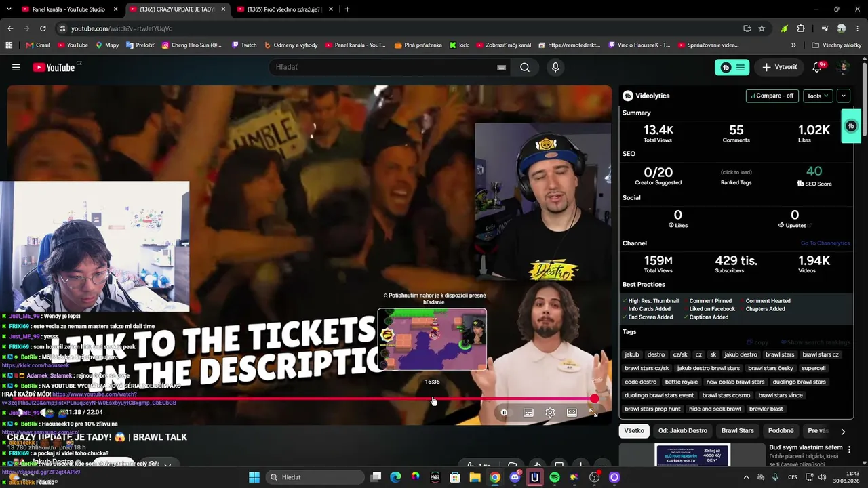Screen dimensions: 868x488
Task: Click the 'battle royale' tag
Action: coord(681,382)
